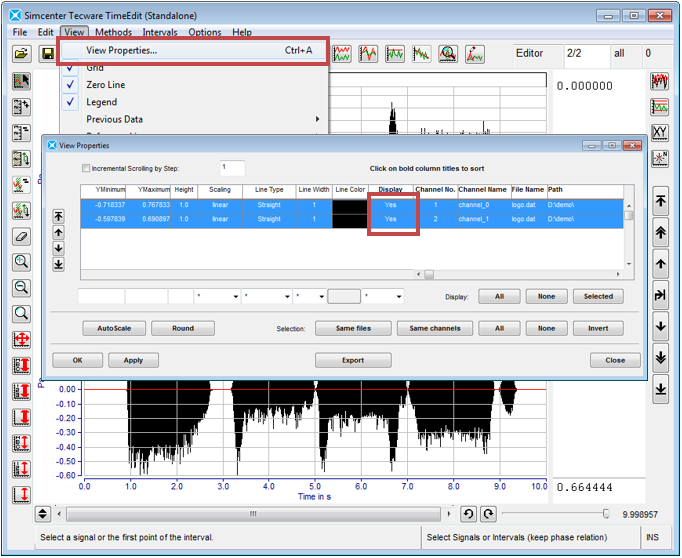Click black Line Color cell for channel_1

[x=350, y=220]
